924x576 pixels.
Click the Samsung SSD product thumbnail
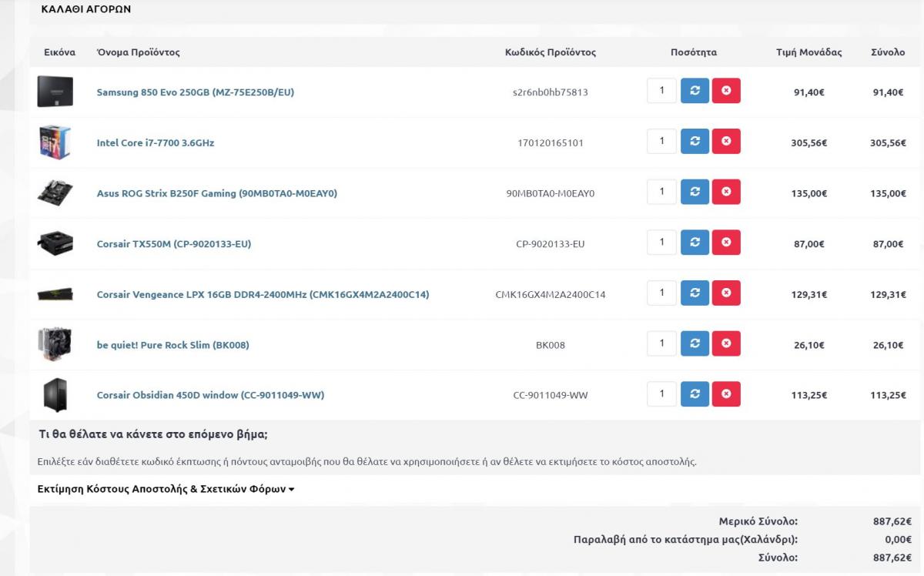tap(55, 92)
